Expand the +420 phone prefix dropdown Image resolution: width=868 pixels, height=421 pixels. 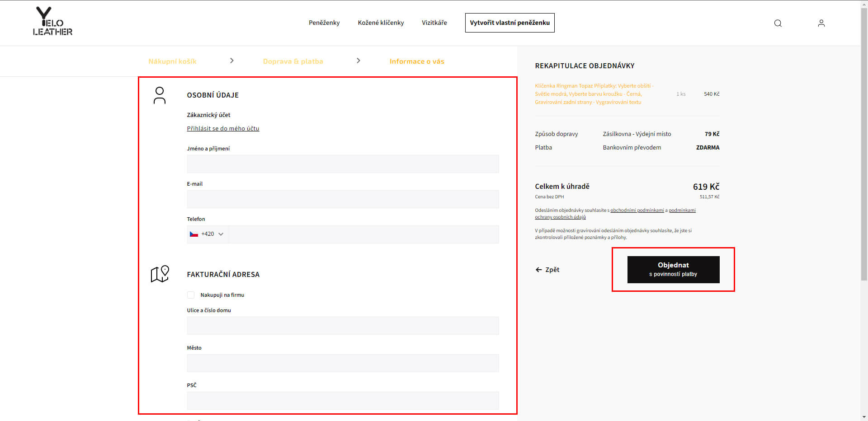[x=208, y=234]
